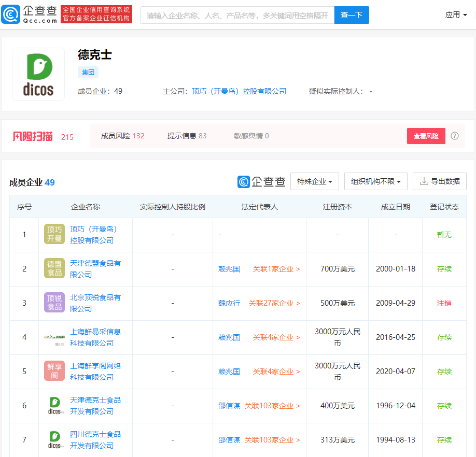Click legal rep 赖兆国 in 上海鲜享阁 row

tap(229, 372)
